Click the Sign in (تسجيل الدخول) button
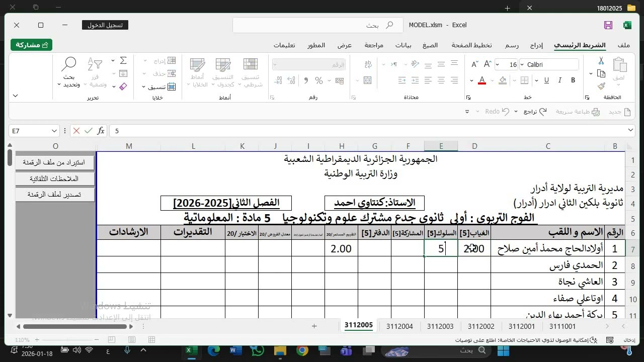 tap(105, 25)
